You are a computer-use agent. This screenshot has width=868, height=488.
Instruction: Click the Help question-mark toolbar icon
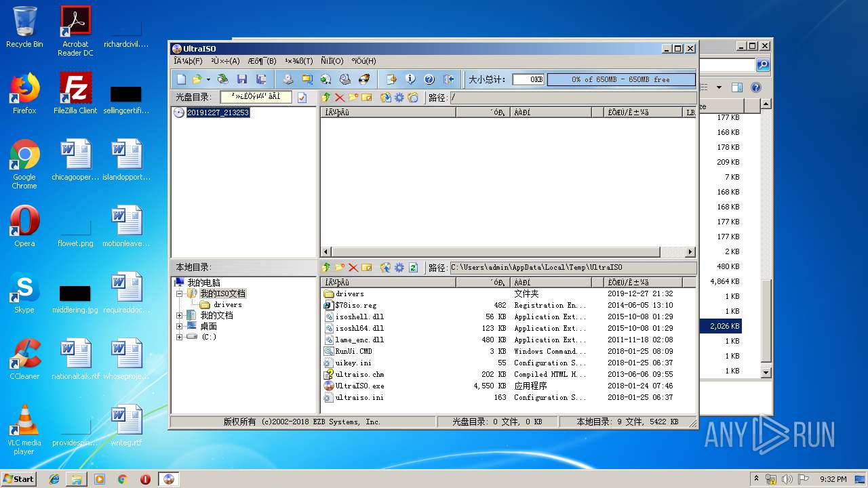[429, 79]
